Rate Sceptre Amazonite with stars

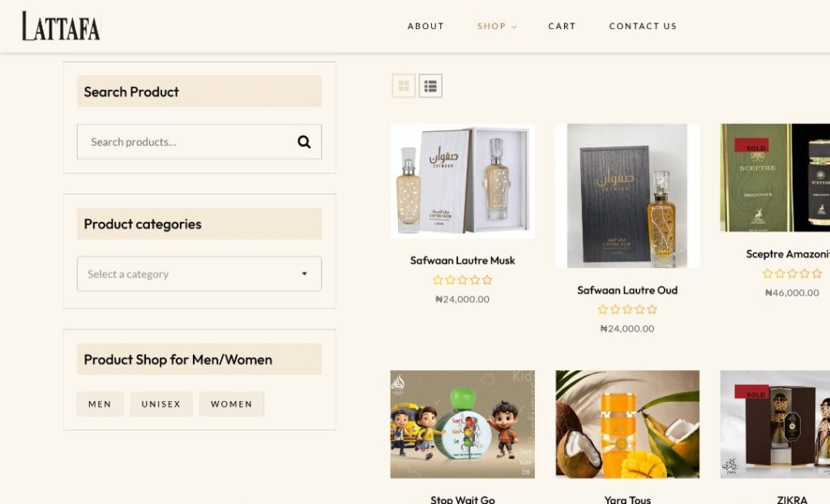(x=792, y=274)
